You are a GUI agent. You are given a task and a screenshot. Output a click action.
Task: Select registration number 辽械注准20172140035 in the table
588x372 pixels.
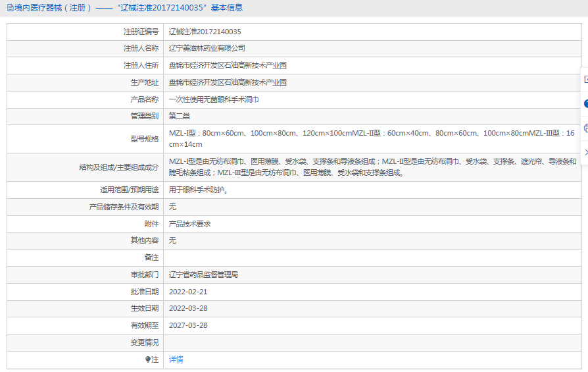pos(205,32)
